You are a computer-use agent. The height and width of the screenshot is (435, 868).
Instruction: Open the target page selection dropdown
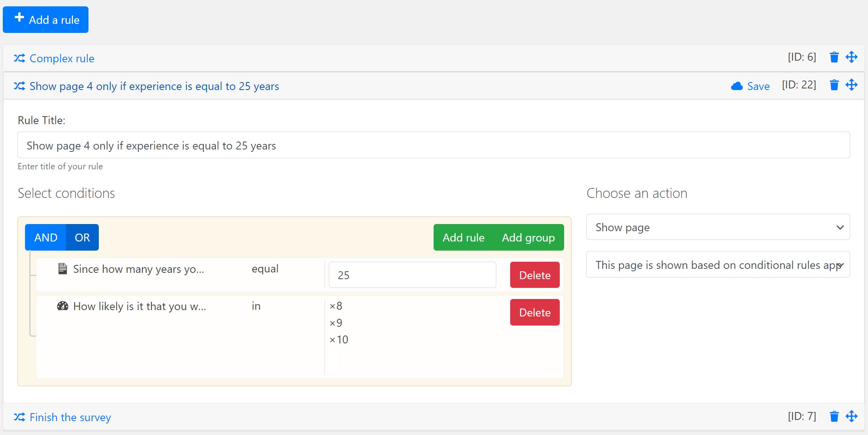pyautogui.click(x=718, y=265)
